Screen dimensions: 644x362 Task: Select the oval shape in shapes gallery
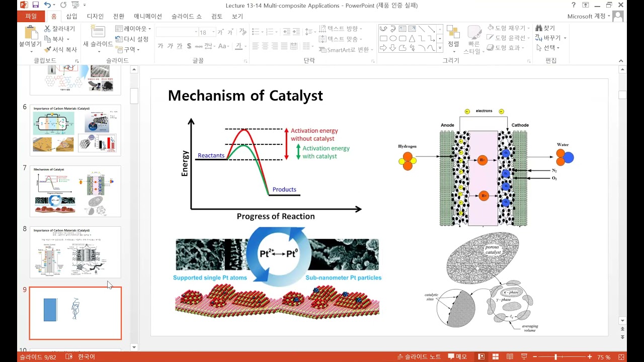pyautogui.click(x=393, y=38)
